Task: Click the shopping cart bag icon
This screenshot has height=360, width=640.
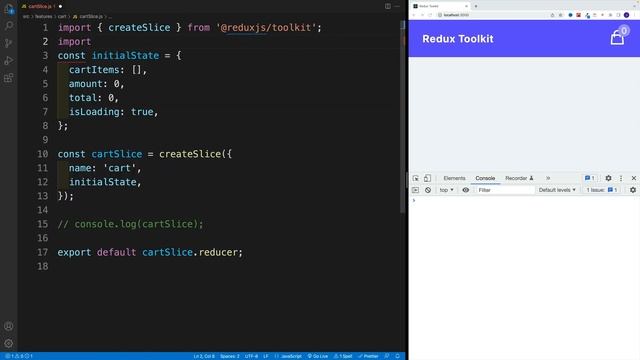Action: 617,38
